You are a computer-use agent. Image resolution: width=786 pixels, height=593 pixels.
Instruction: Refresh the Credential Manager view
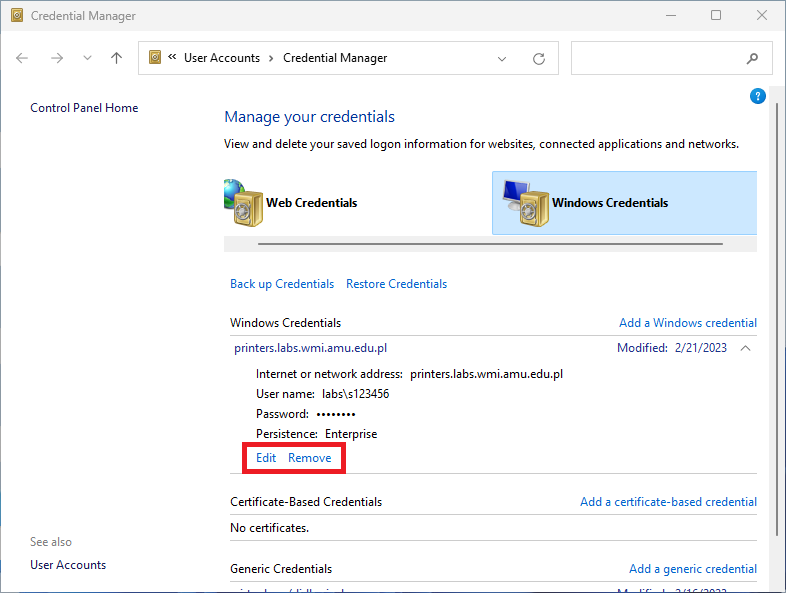tap(539, 59)
